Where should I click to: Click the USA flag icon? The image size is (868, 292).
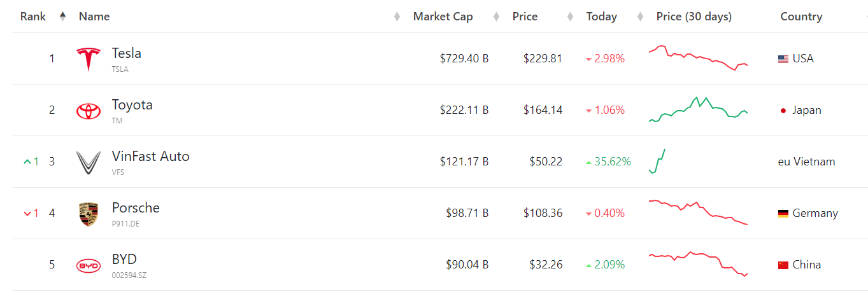coord(783,59)
